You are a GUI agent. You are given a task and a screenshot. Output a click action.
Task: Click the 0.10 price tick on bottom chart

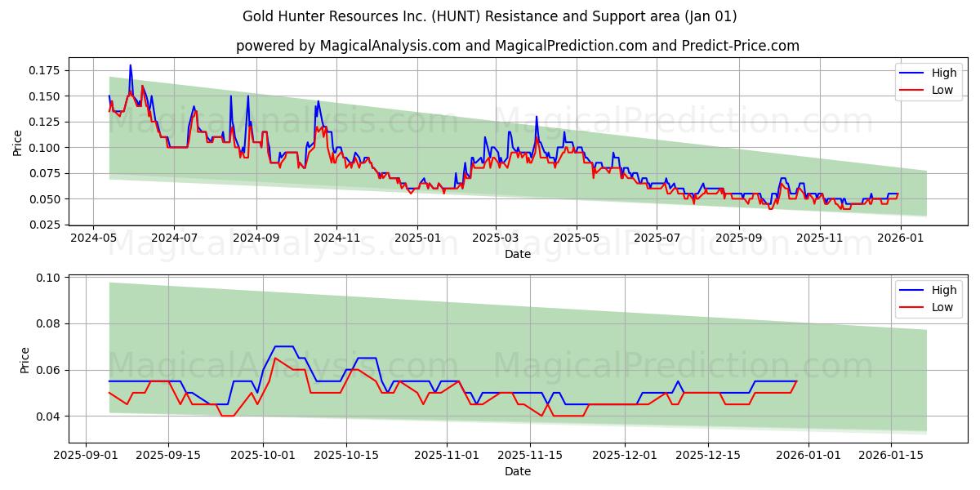pyautogui.click(x=49, y=278)
